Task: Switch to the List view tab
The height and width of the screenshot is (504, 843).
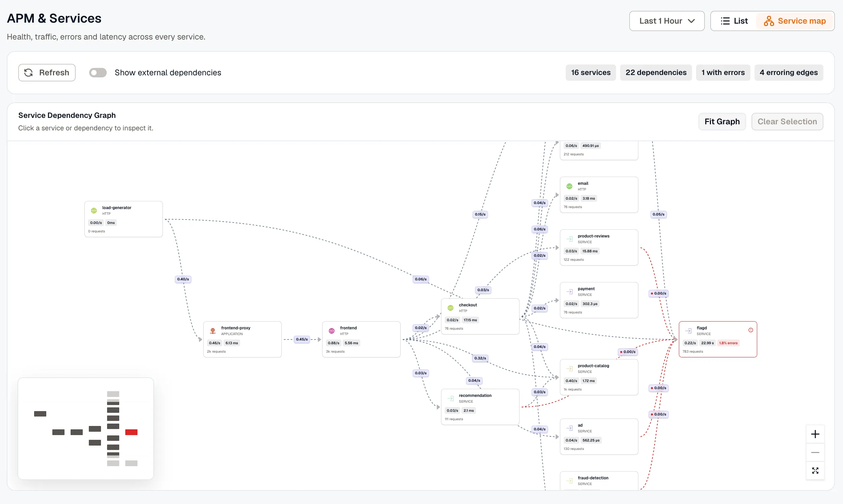Action: [734, 21]
